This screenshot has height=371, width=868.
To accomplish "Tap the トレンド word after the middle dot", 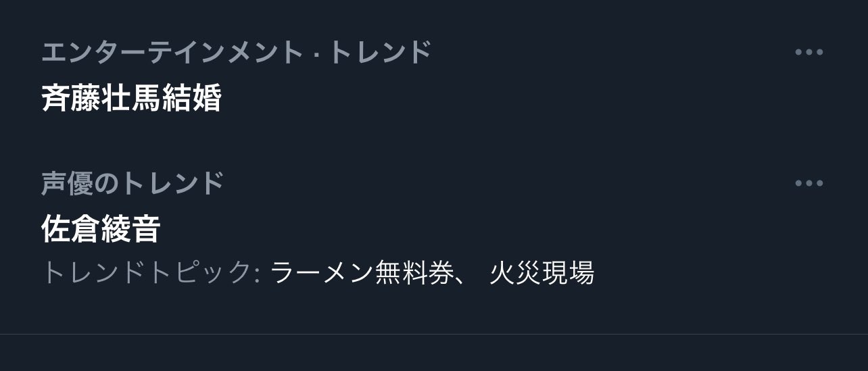I will [379, 53].
